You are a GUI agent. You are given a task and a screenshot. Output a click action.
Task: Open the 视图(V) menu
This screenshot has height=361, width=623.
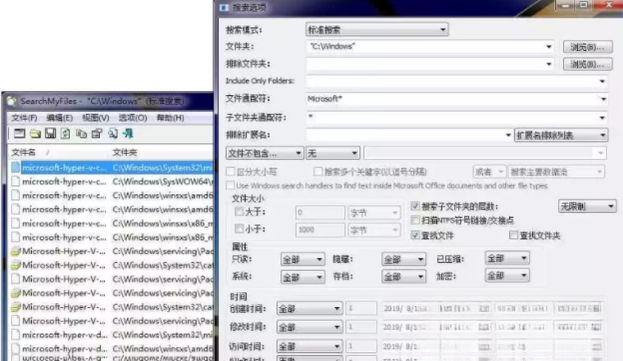click(x=96, y=118)
